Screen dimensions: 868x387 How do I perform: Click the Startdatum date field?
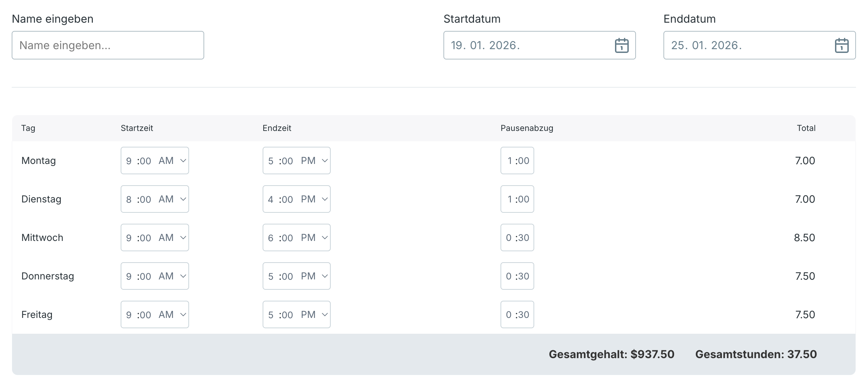[526, 45]
